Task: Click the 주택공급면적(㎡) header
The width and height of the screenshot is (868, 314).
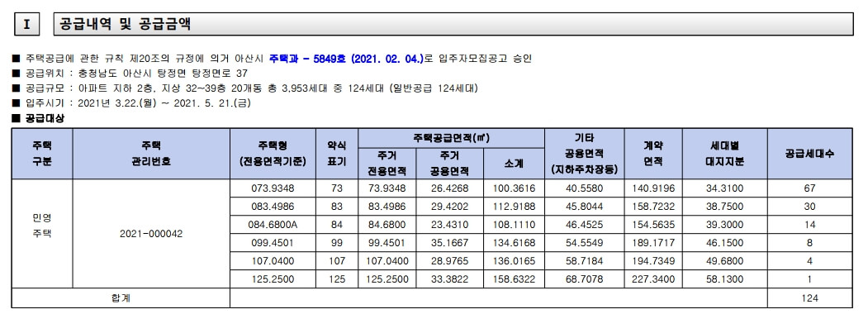Action: tap(451, 138)
